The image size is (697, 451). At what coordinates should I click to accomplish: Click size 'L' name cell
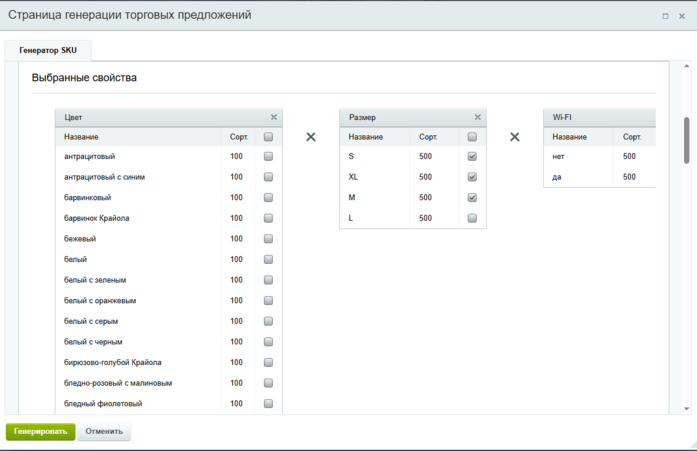351,218
